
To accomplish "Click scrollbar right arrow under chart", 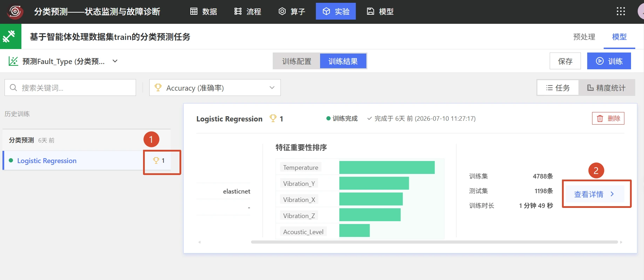I will point(621,242).
